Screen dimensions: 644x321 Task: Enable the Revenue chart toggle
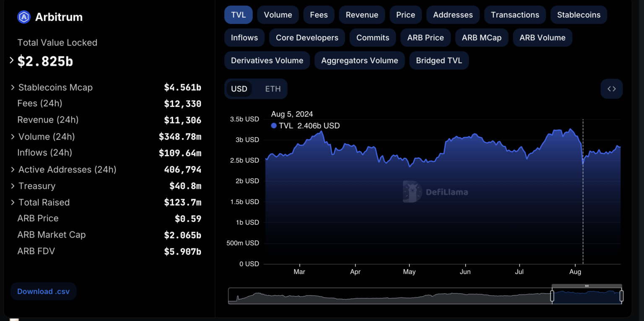click(x=362, y=15)
